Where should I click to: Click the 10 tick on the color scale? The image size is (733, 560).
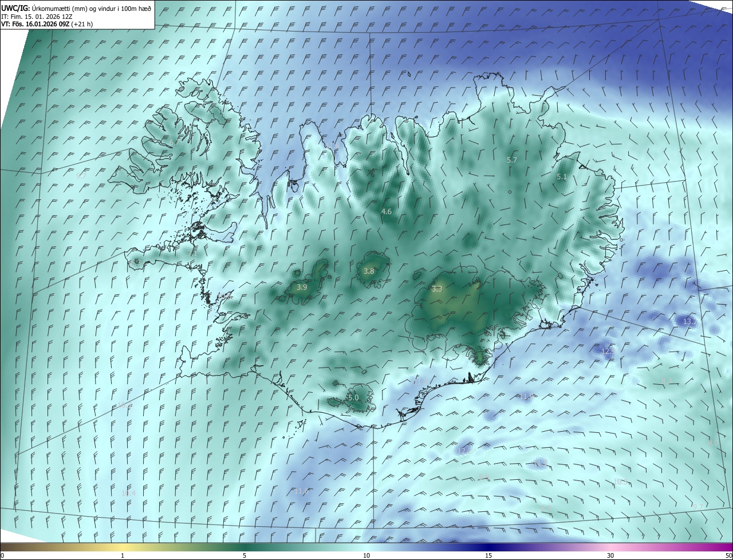click(366, 555)
